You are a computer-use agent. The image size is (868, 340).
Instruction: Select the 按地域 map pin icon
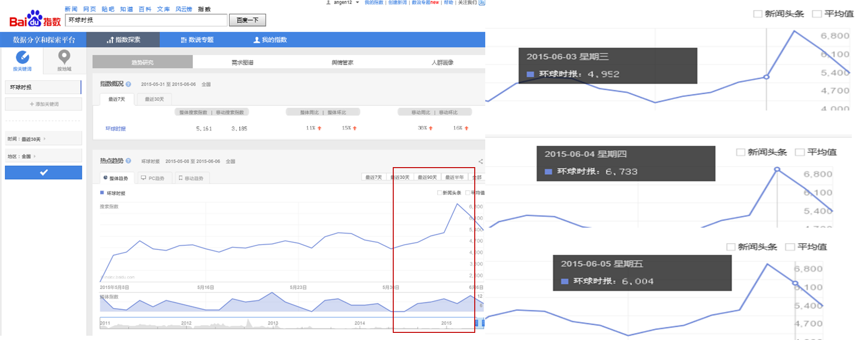click(x=64, y=57)
